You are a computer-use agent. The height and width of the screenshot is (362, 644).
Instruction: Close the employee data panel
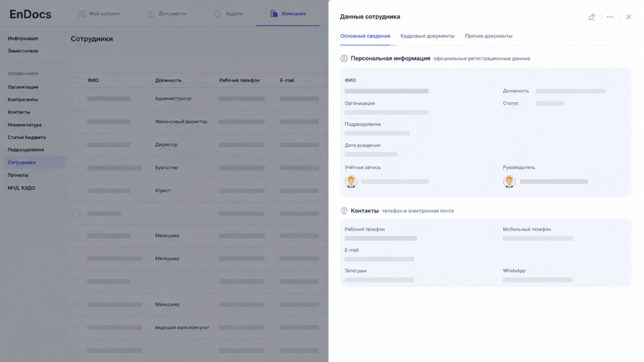pos(628,17)
